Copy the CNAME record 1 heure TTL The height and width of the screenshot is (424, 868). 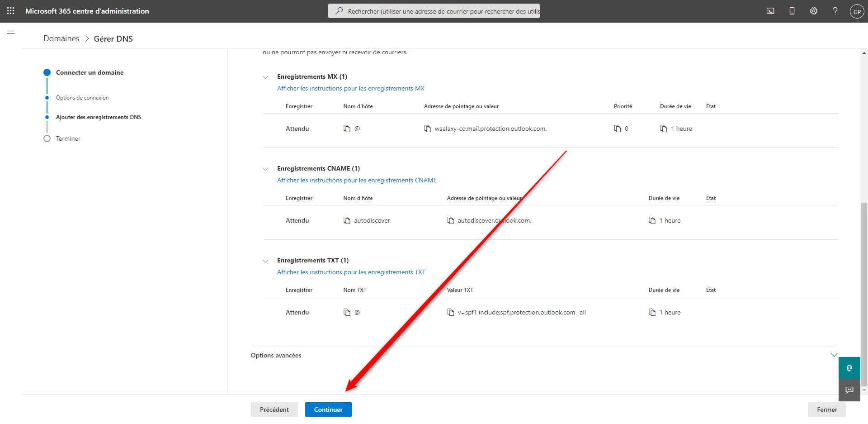tap(652, 220)
